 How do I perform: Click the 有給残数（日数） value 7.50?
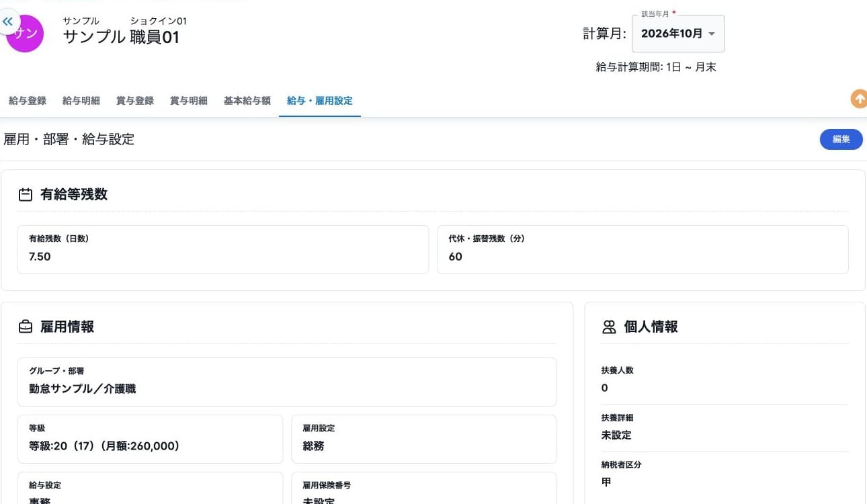(40, 257)
